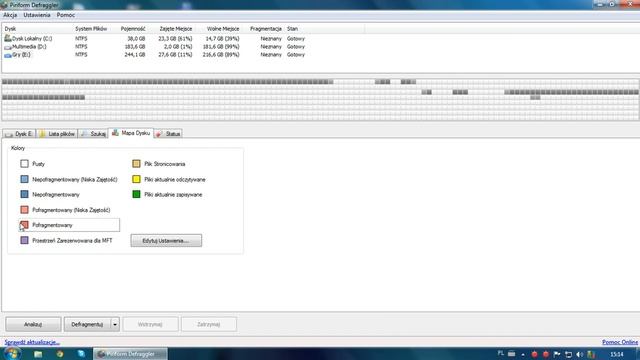The image size is (640, 360).
Task: Switch to the Status tab
Action: pos(168,134)
